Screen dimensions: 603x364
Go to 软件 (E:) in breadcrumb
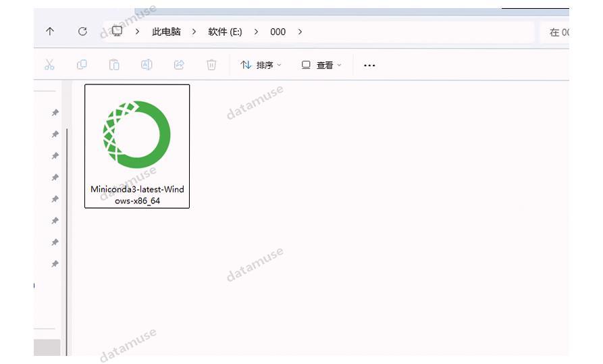225,32
